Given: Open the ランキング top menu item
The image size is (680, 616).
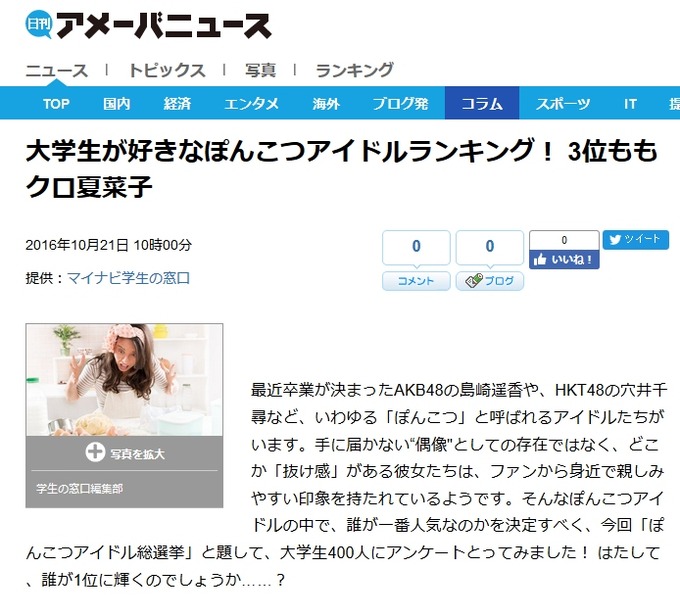Looking at the screenshot, I should (354, 70).
